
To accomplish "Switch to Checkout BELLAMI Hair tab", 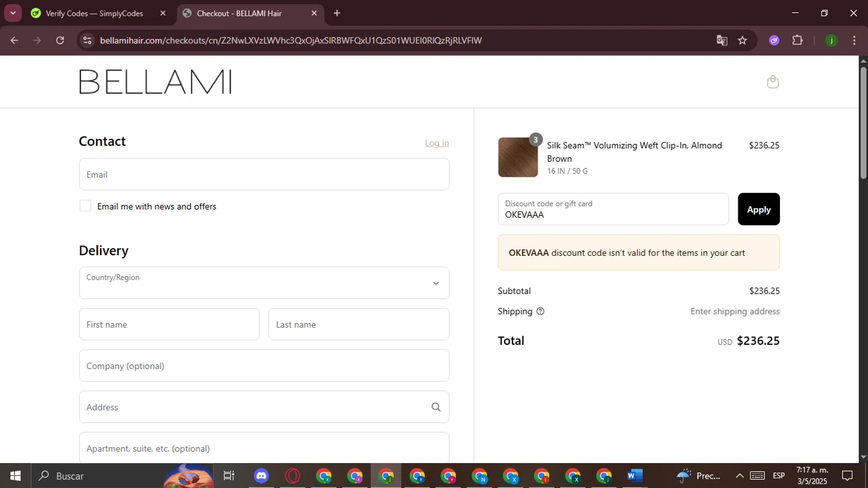I will click(251, 13).
